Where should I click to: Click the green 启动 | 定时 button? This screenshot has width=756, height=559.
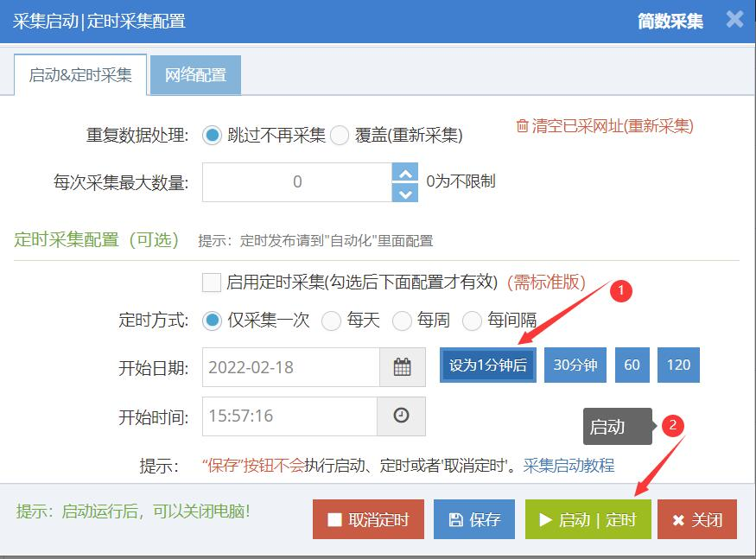click(x=588, y=519)
